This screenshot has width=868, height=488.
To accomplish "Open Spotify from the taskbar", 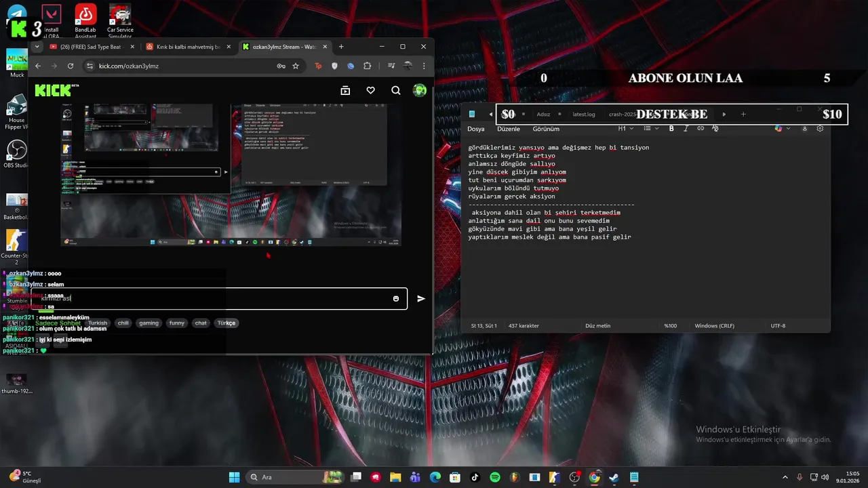I will [x=495, y=477].
